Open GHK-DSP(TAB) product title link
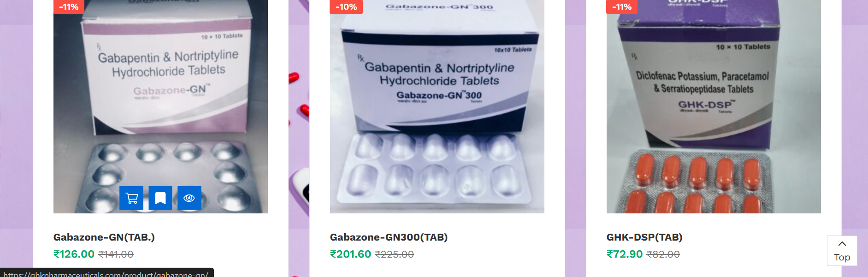Image resolution: width=868 pixels, height=277 pixels. tap(644, 237)
